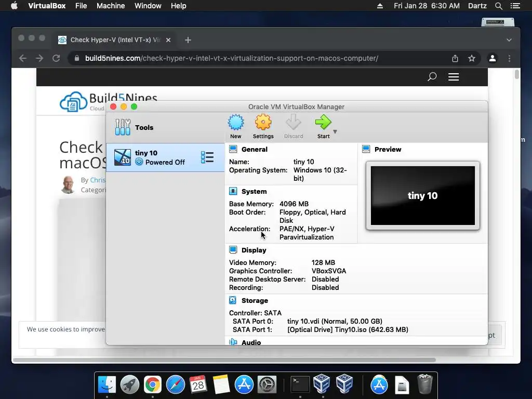Click the Build5Nines logo
The image size is (532, 399).
109,101
